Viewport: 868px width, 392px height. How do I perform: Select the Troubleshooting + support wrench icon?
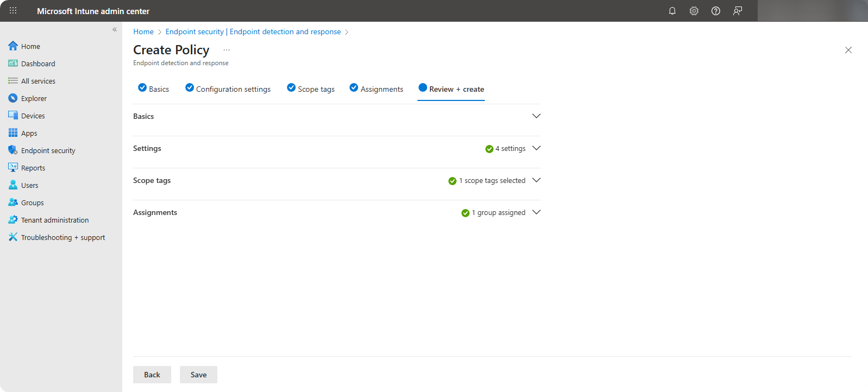[13, 237]
